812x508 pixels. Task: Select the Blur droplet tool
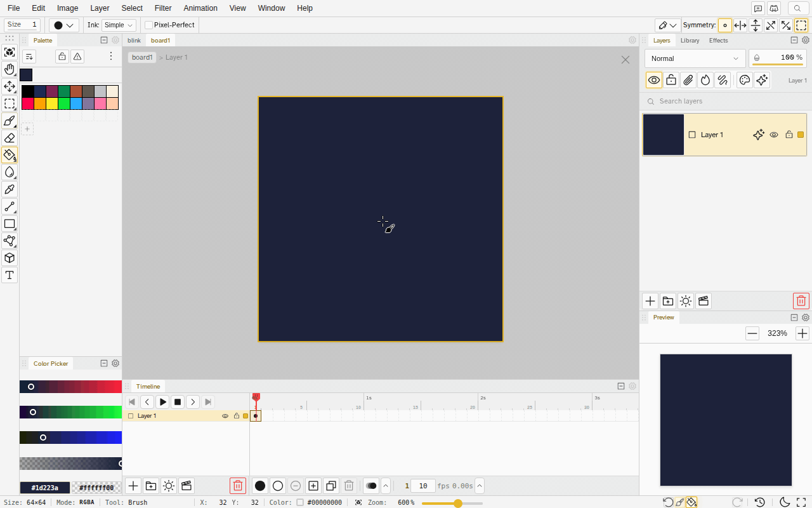tap(10, 172)
